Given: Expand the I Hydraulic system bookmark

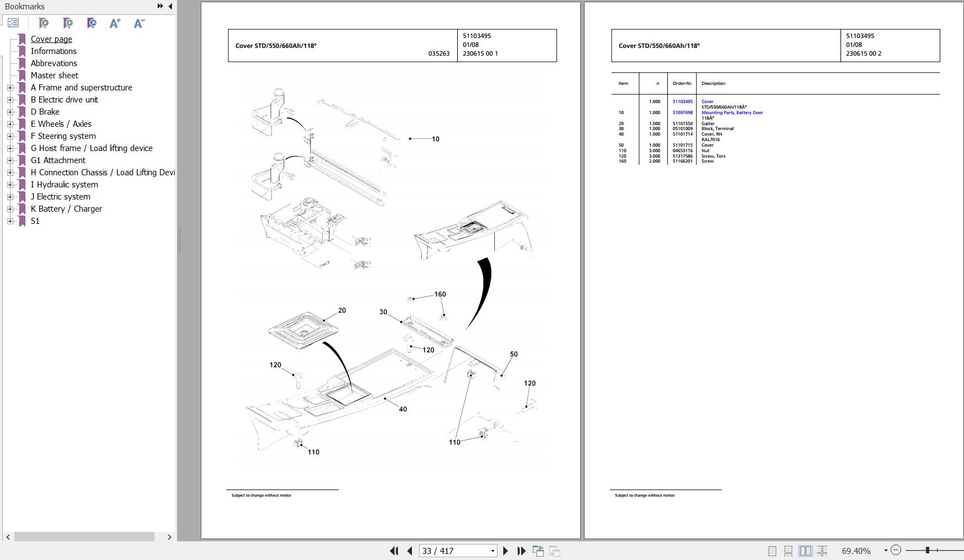Looking at the screenshot, I should point(10,185).
